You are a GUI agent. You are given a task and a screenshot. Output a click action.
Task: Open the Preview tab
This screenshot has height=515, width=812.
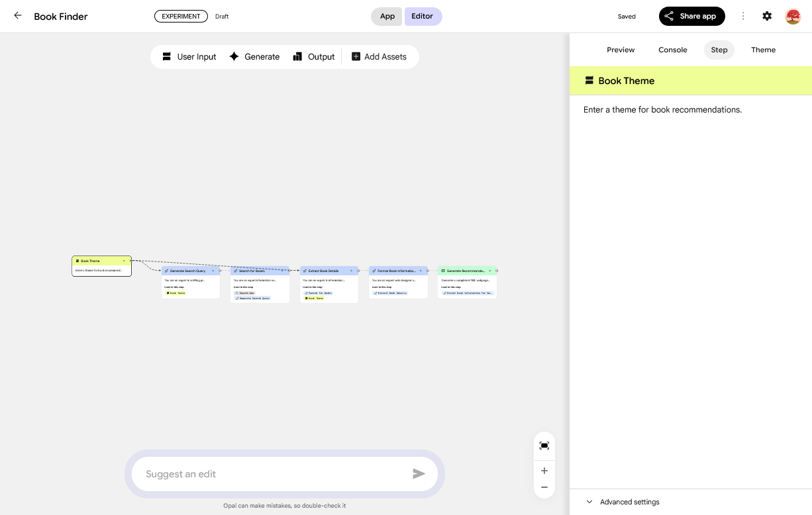621,50
